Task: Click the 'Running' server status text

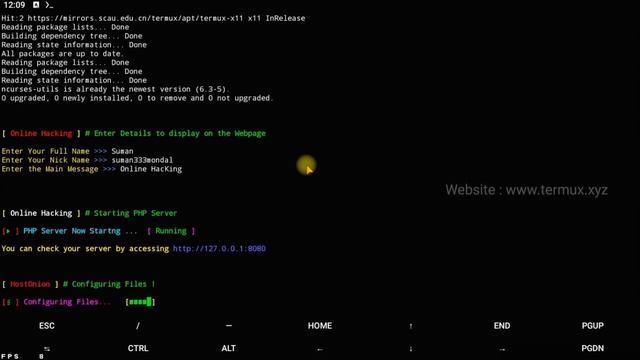Action: pos(171,231)
